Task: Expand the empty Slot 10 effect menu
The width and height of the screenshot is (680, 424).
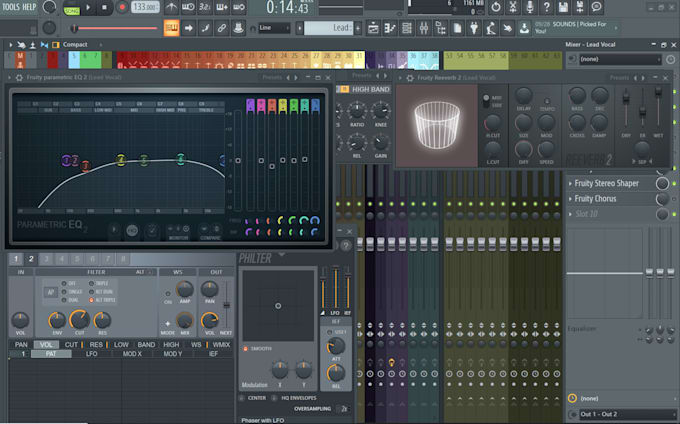Action: 570,214
